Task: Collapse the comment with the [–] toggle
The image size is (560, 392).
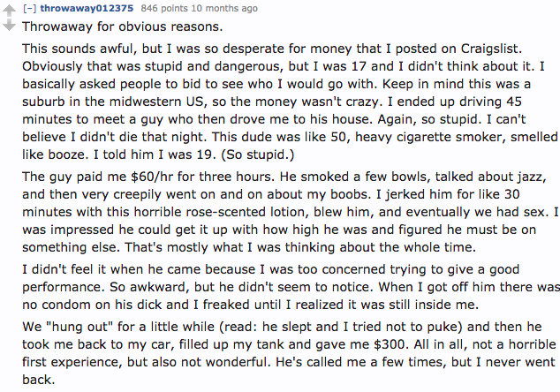Action: 30,8
